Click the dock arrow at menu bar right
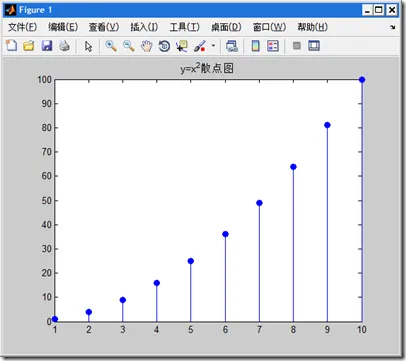This screenshot has width=406, height=361. coord(393,27)
